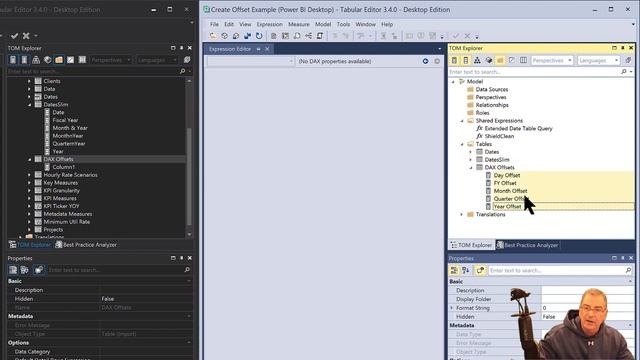Click the diagram view icon in the main toolbar
This screenshot has height=360, width=640.
coord(309,36)
